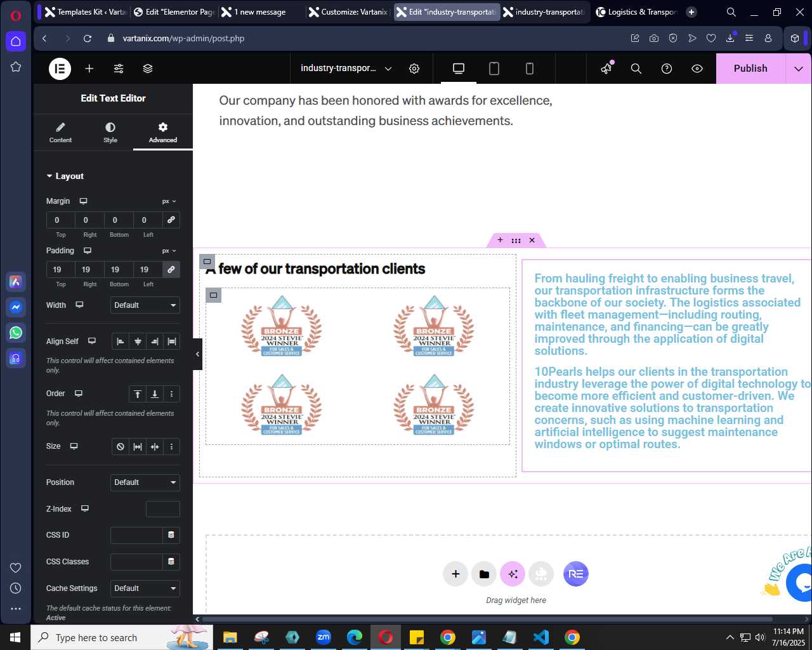
Task: Select Align Self start option
Action: [x=121, y=342]
